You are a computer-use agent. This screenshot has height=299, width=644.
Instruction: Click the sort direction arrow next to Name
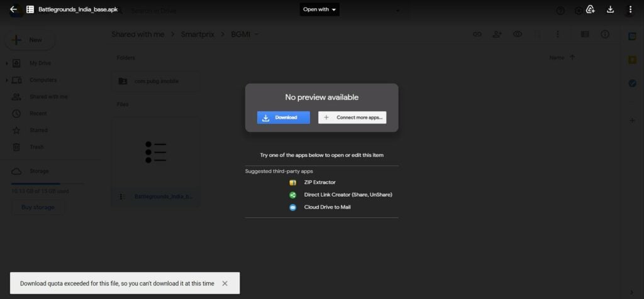coord(572,57)
